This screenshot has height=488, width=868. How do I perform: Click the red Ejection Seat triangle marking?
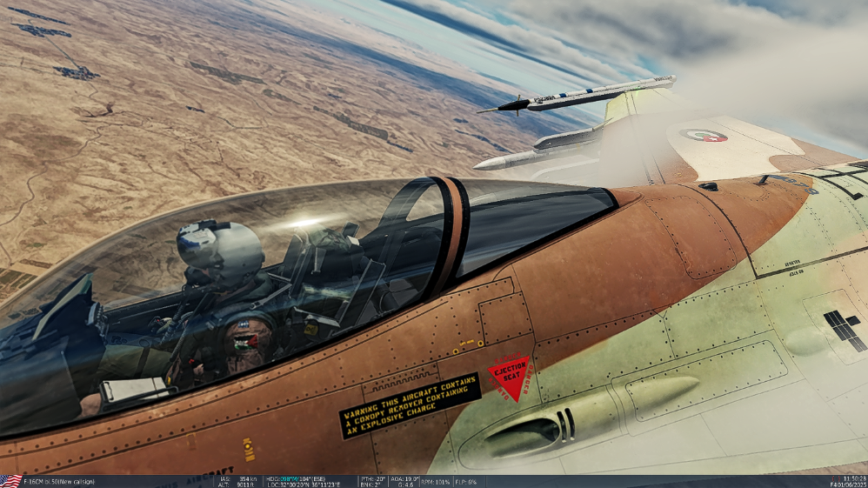click(x=511, y=377)
